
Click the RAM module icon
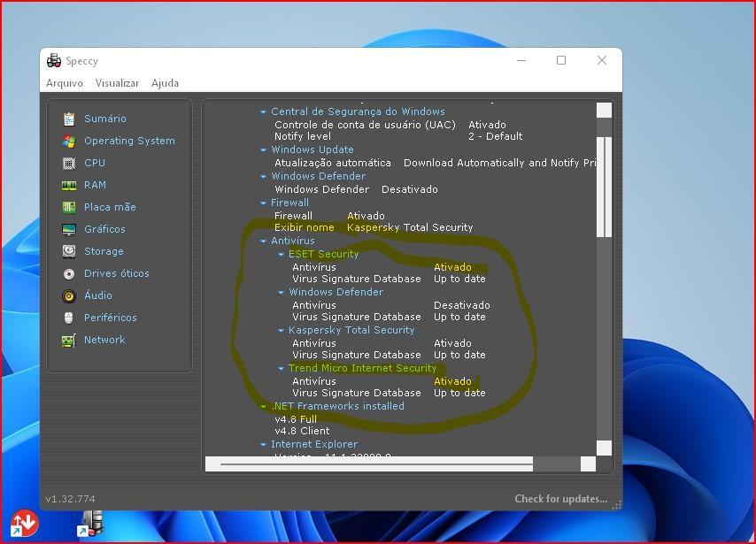[x=69, y=186]
